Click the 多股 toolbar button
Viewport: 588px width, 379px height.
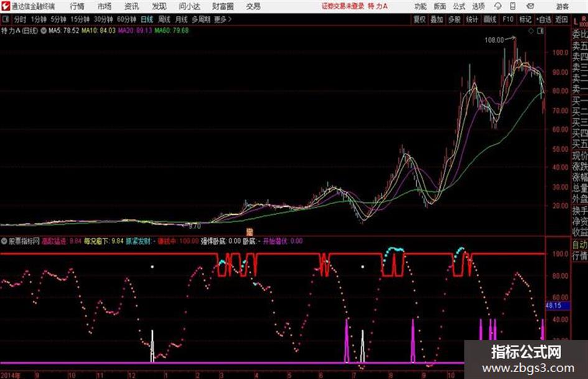[x=454, y=19]
